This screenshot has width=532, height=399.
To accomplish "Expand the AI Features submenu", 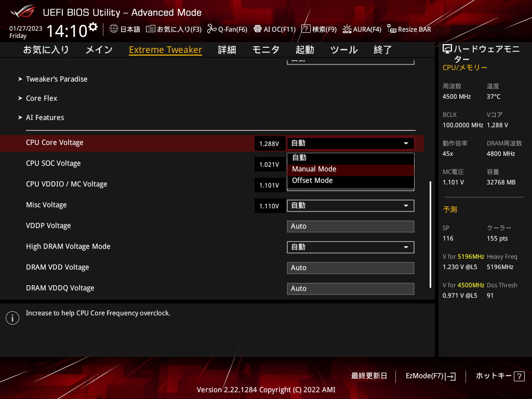I will (x=41, y=117).
